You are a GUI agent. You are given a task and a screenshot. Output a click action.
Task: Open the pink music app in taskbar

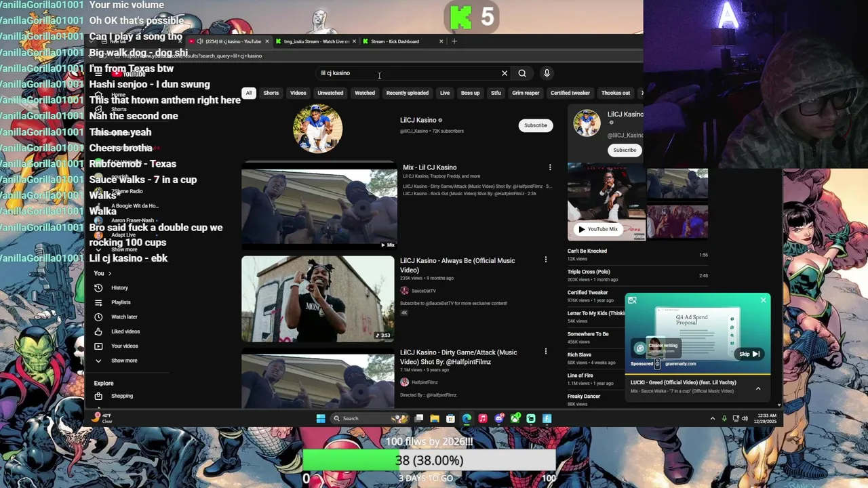pos(483,418)
